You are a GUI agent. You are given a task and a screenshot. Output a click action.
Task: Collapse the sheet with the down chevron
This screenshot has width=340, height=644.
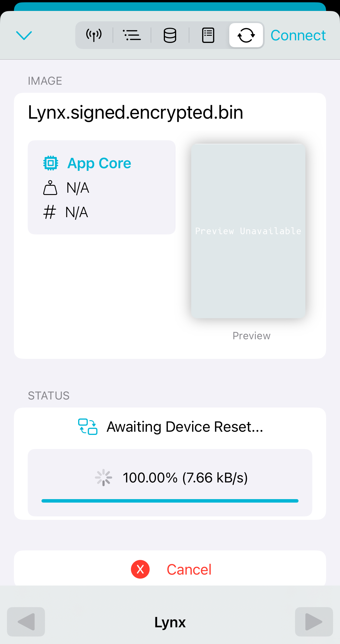[24, 35]
